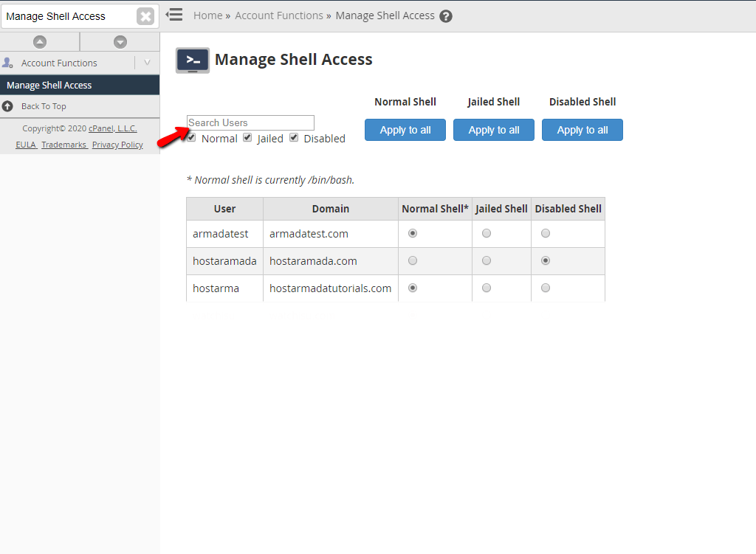This screenshot has width=756, height=554.
Task: Go to Home in the breadcrumb
Action: coord(207,16)
